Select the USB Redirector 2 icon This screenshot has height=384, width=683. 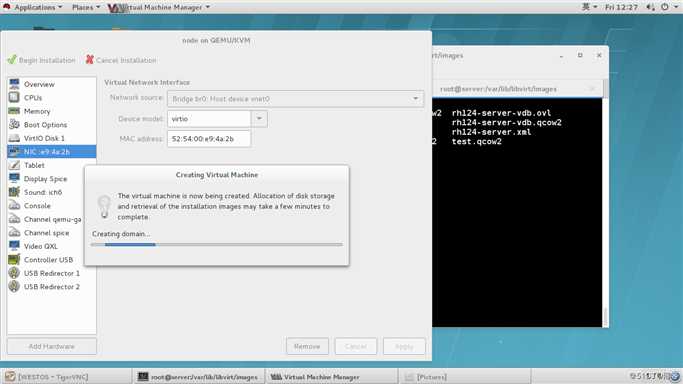14,286
